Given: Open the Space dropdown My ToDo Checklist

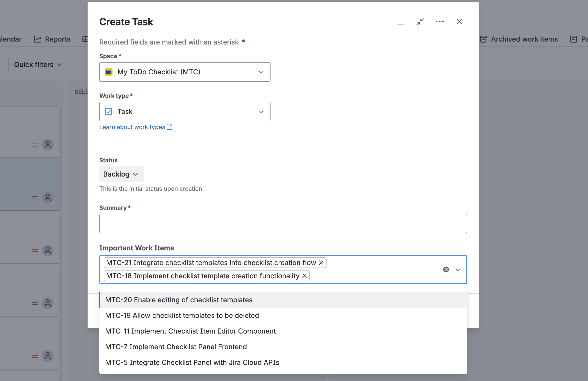Looking at the screenshot, I should [x=185, y=72].
